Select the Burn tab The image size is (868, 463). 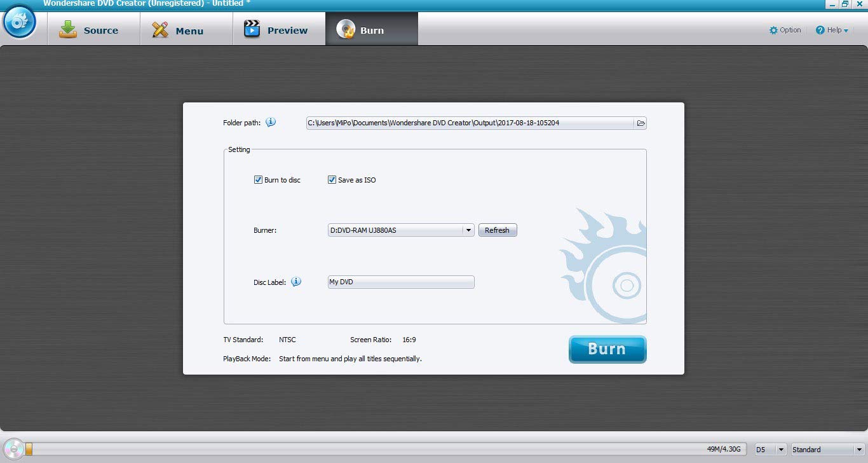point(372,29)
